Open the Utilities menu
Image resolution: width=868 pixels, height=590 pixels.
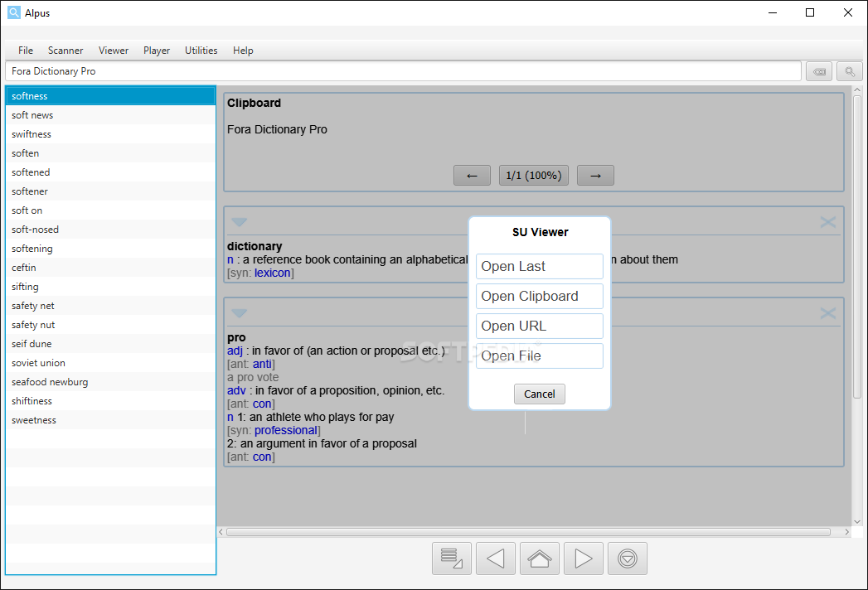[x=201, y=51]
